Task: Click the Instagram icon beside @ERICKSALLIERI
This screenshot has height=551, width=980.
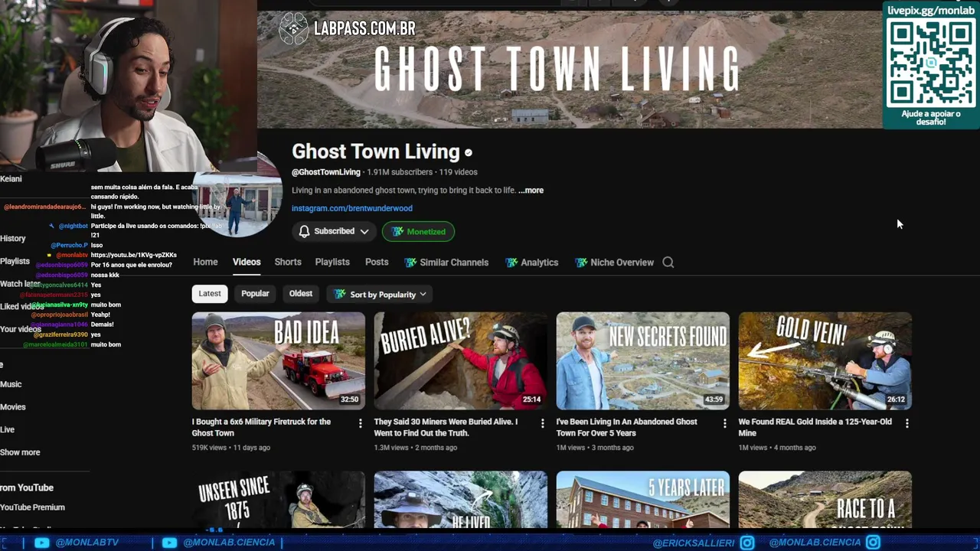Action: click(x=746, y=543)
